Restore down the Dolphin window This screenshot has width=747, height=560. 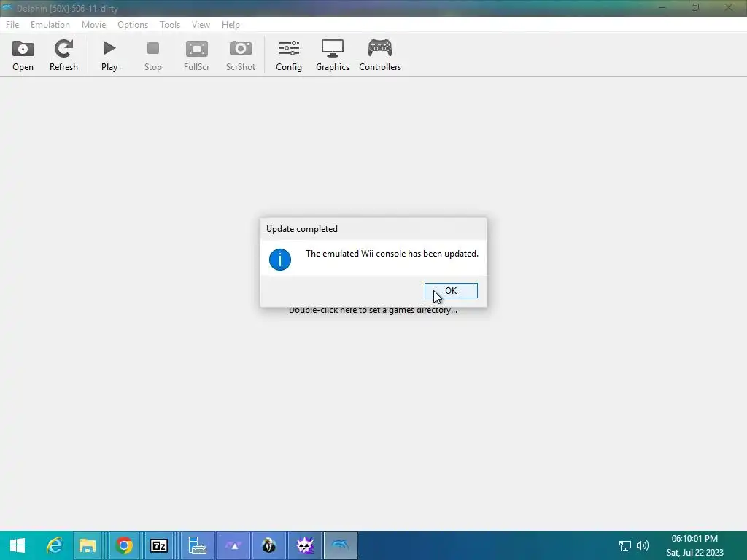695,7
